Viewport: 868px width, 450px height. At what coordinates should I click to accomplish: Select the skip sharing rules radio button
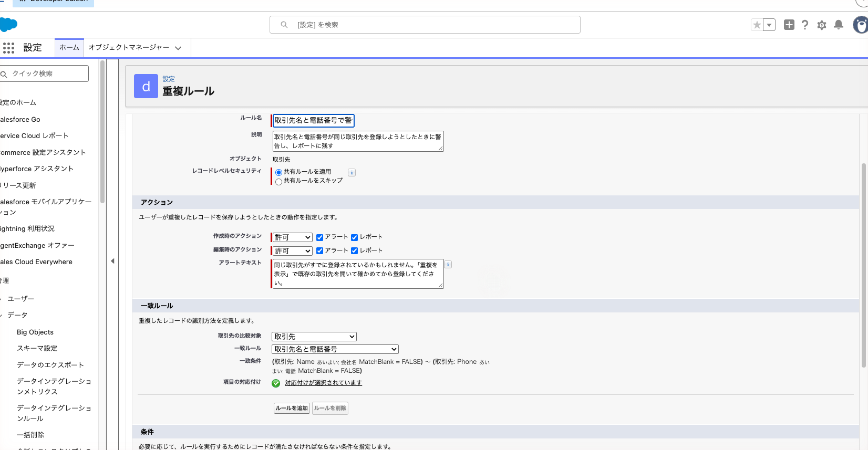pos(278,182)
